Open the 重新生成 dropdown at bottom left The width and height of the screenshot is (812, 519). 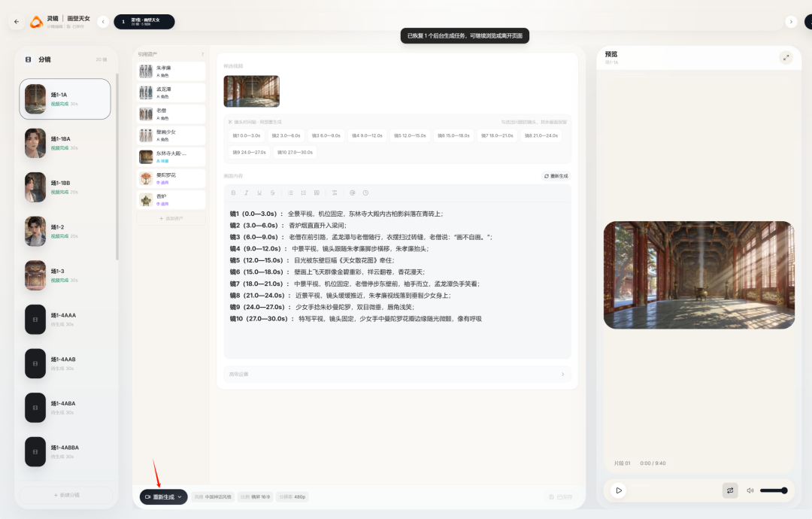(x=163, y=496)
